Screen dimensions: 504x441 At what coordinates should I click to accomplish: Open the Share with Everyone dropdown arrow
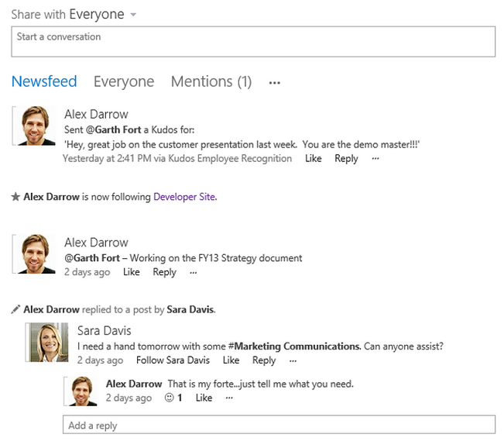click(x=134, y=15)
